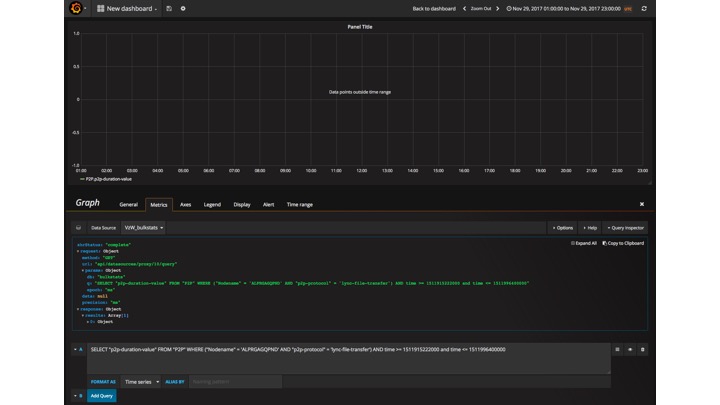Open dashboard settings gear icon

click(x=183, y=8)
